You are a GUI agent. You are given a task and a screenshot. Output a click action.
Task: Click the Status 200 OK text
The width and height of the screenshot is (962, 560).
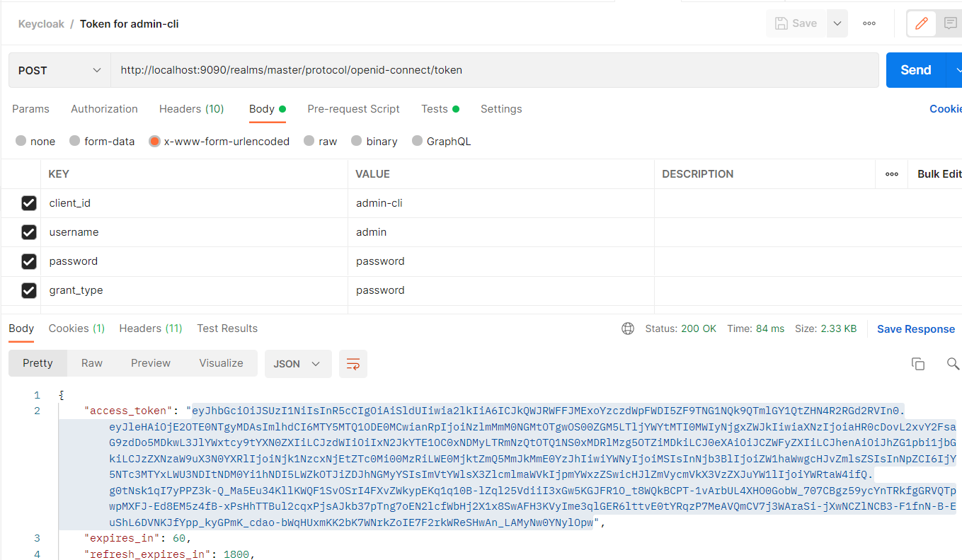click(681, 328)
